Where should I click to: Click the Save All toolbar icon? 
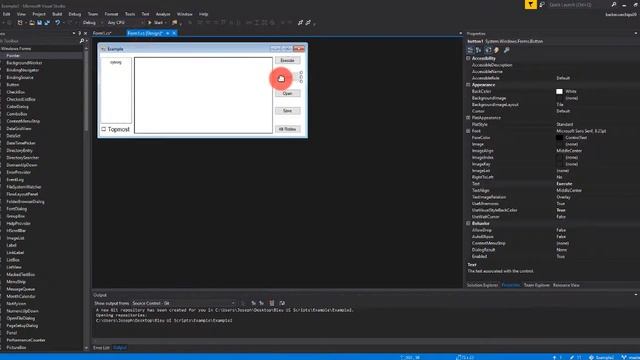(47, 23)
